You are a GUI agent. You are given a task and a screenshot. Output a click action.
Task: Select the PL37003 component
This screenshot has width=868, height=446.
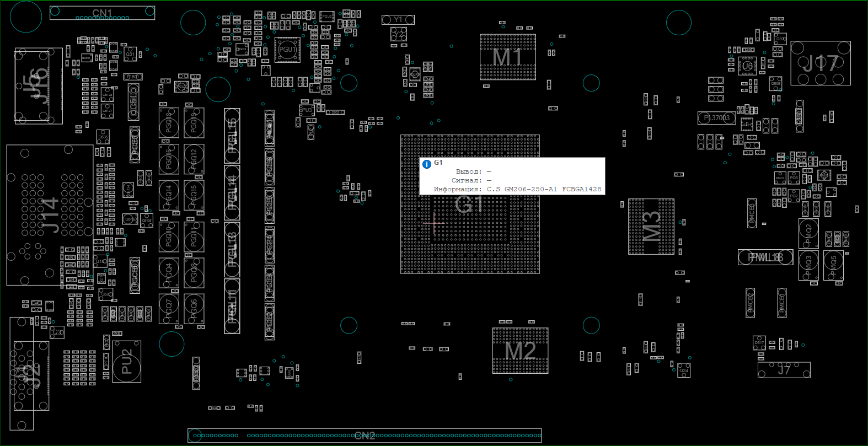(716, 118)
